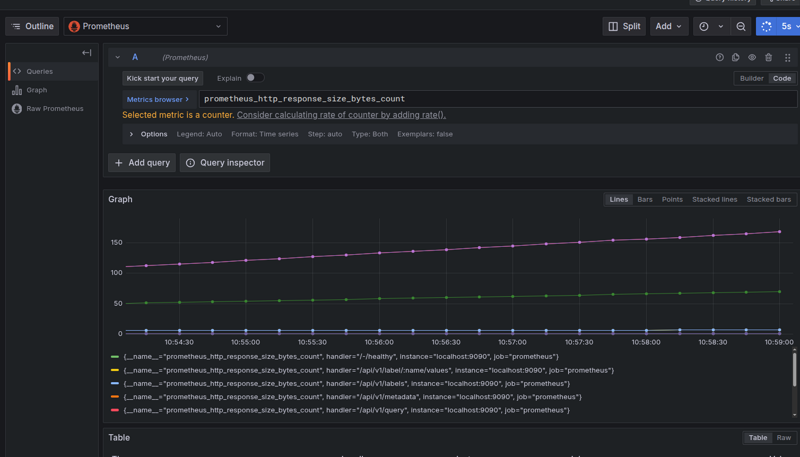Duplicate query A
Viewport: 800px width, 457px height.
(736, 57)
